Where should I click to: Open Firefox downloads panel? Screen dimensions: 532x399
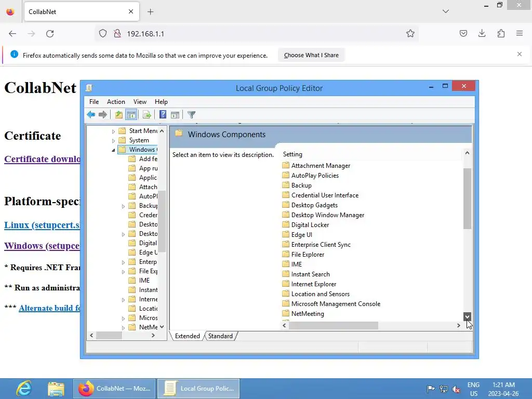[482, 33]
